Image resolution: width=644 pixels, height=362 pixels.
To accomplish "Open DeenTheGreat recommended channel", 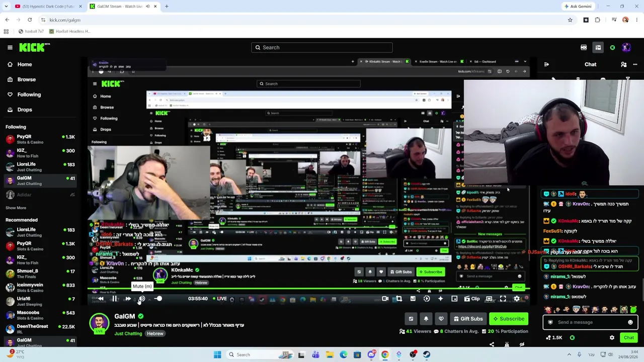I will point(40,329).
